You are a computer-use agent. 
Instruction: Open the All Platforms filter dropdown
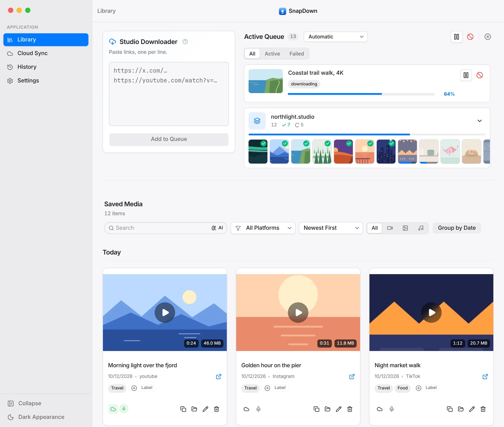263,228
